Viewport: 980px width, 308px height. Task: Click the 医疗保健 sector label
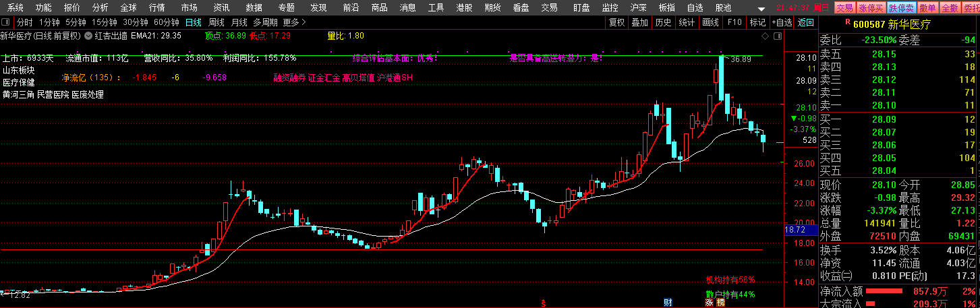(19, 82)
